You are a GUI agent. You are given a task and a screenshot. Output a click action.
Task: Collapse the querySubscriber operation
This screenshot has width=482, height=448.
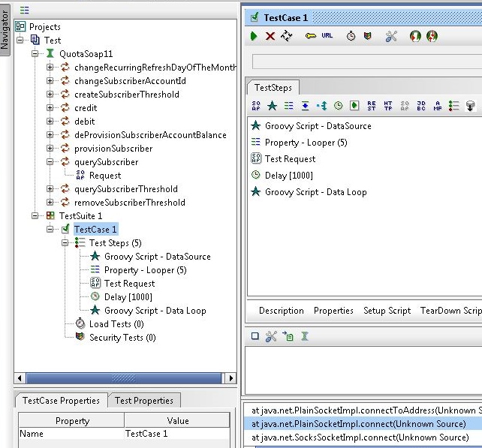[50, 161]
